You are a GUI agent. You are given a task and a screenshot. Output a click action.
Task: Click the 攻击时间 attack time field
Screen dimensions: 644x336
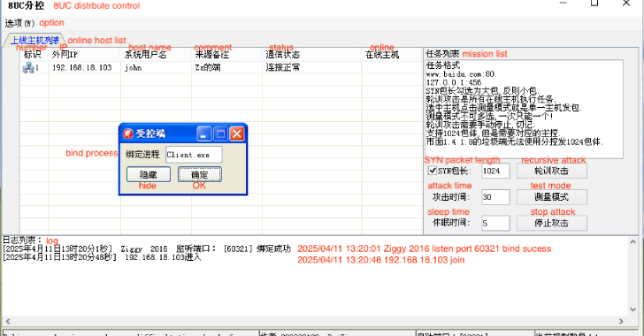[x=495, y=197]
